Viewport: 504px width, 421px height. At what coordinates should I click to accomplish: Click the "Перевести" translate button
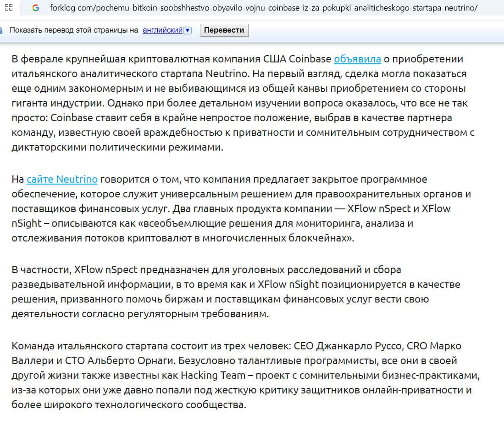(x=224, y=30)
